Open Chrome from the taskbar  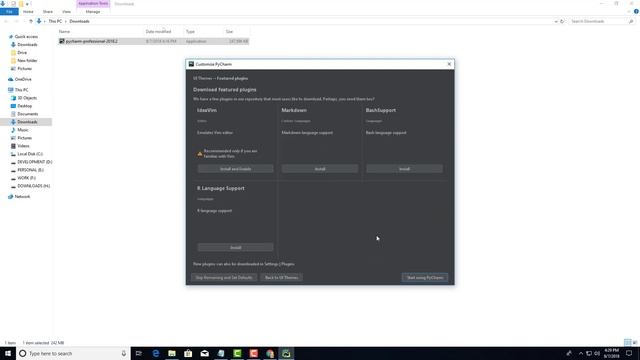[270, 353]
